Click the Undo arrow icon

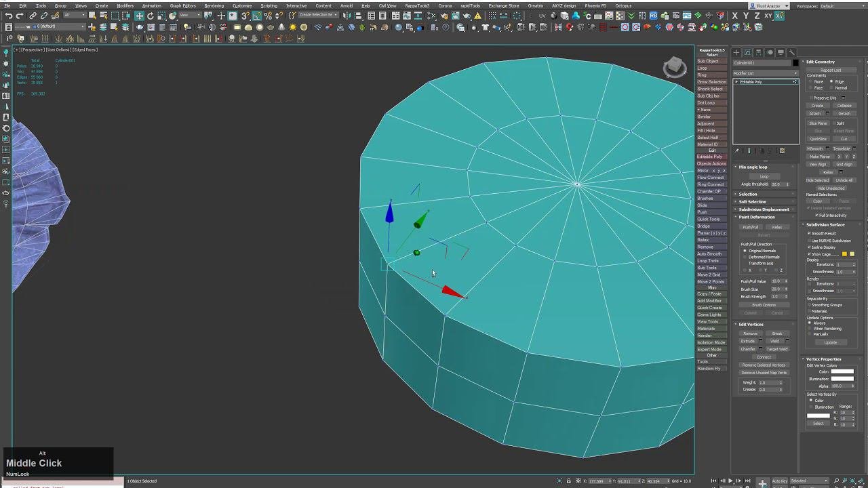(x=8, y=16)
